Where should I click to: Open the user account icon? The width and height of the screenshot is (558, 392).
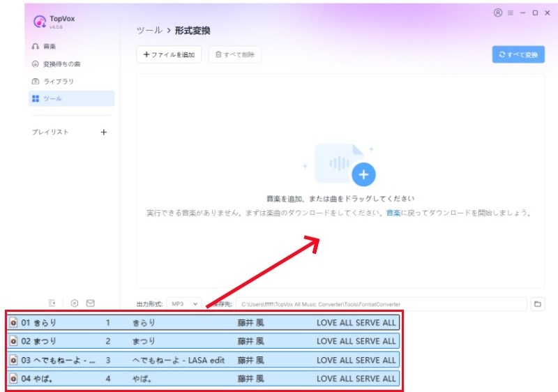498,13
